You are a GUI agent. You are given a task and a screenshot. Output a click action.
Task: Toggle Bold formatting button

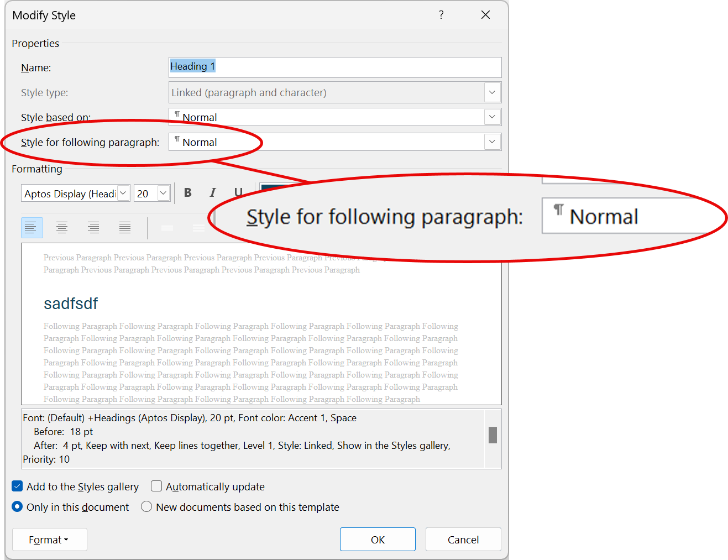pos(188,193)
